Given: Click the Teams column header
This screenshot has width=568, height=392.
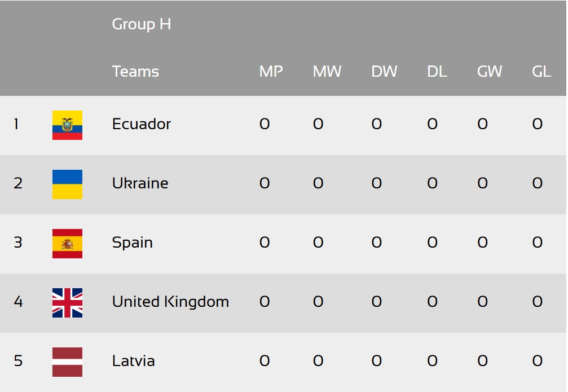Looking at the screenshot, I should click(x=135, y=72).
